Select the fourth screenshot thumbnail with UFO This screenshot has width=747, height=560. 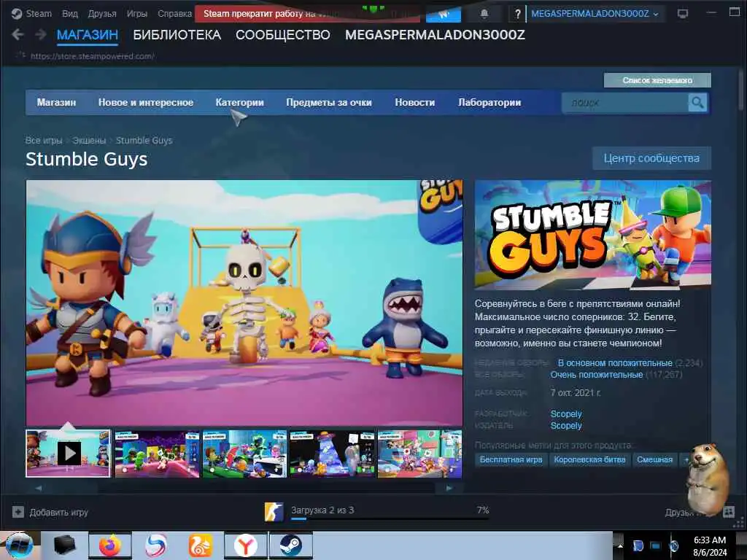click(x=332, y=454)
